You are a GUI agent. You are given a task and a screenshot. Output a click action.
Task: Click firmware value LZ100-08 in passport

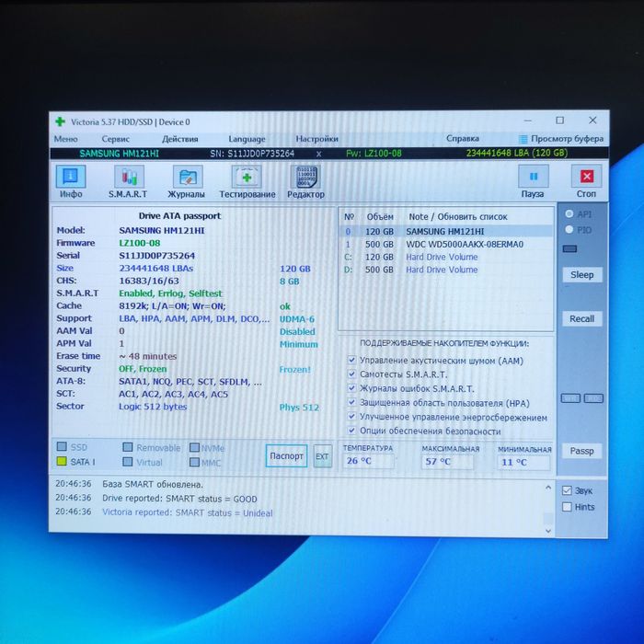[x=140, y=243]
